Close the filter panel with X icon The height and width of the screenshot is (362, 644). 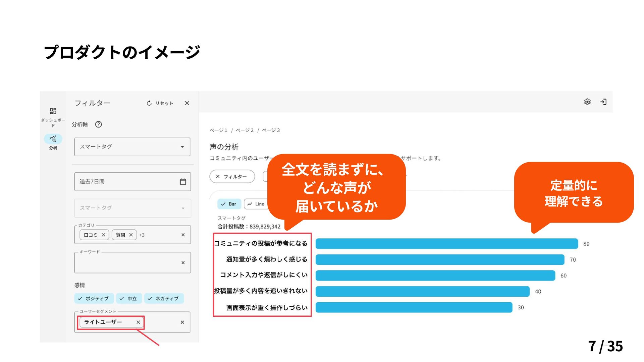pyautogui.click(x=187, y=103)
